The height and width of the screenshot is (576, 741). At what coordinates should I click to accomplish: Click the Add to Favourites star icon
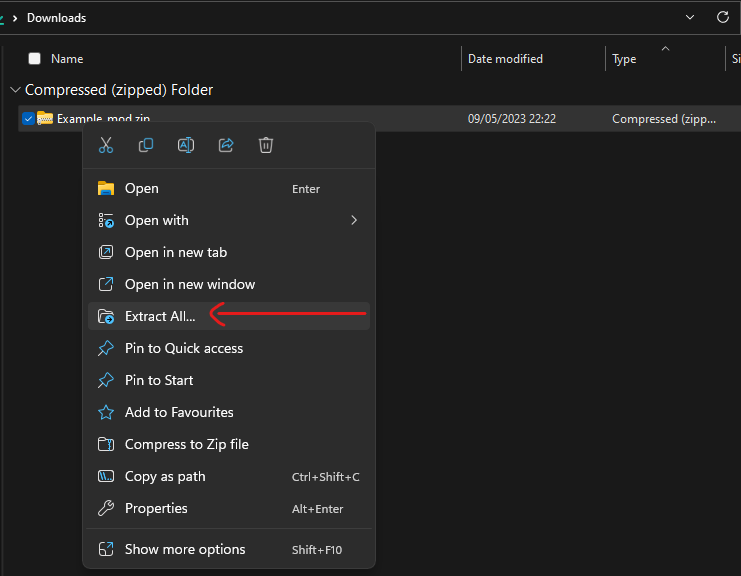tap(106, 412)
